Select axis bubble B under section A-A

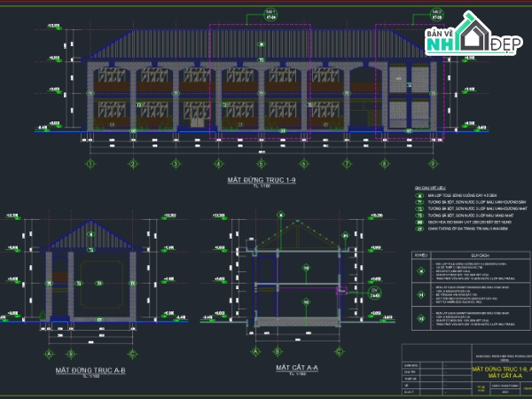[278, 351]
